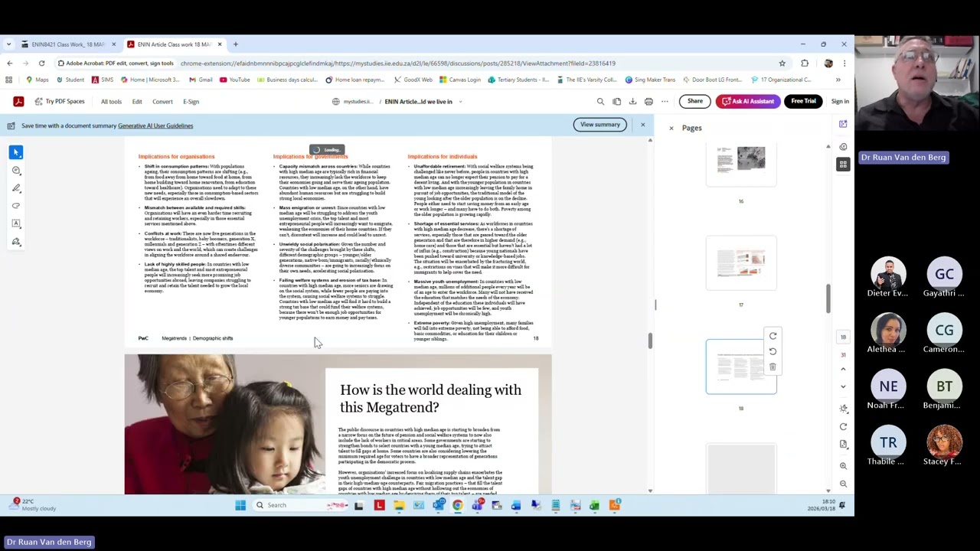Go to previous page with up arrow
The width and height of the screenshot is (980, 551).
pyautogui.click(x=843, y=370)
